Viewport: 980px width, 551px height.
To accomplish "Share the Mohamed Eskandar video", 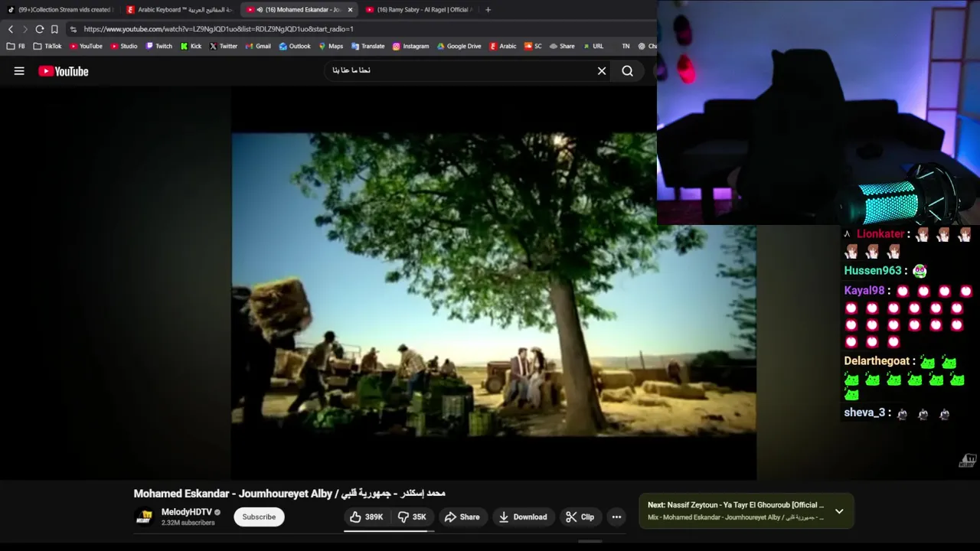I will (462, 517).
